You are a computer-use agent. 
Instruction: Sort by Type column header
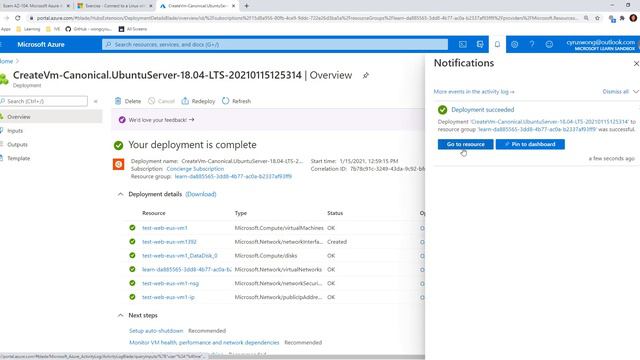240,213
